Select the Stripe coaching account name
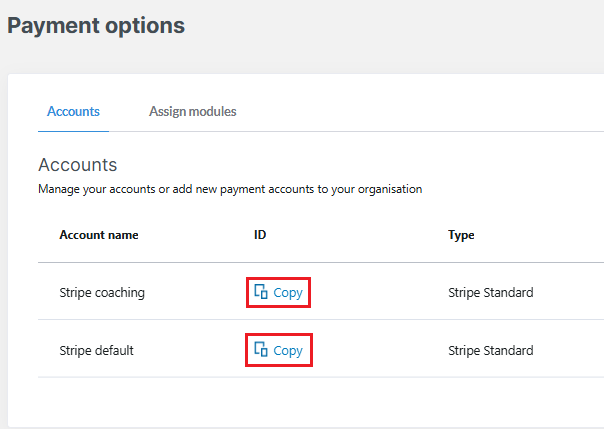604x429 pixels. (x=102, y=293)
